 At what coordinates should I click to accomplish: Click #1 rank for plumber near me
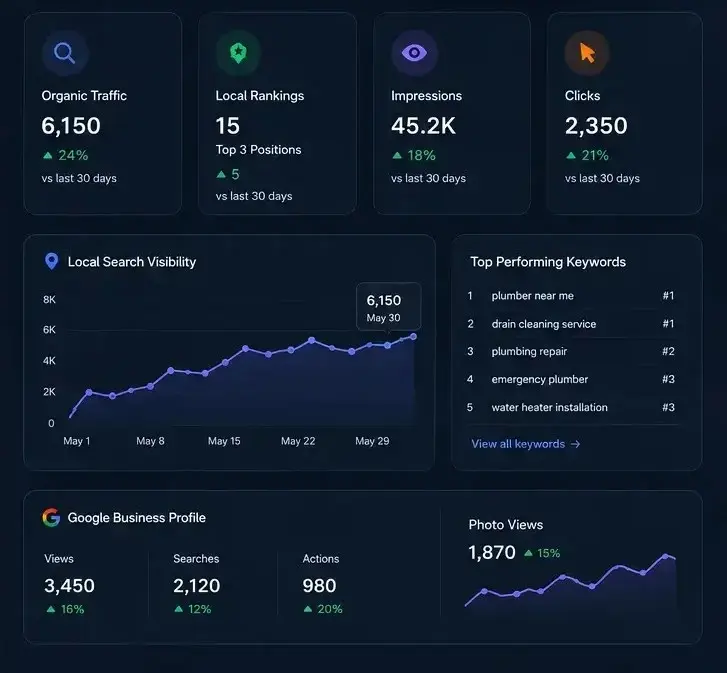[668, 296]
